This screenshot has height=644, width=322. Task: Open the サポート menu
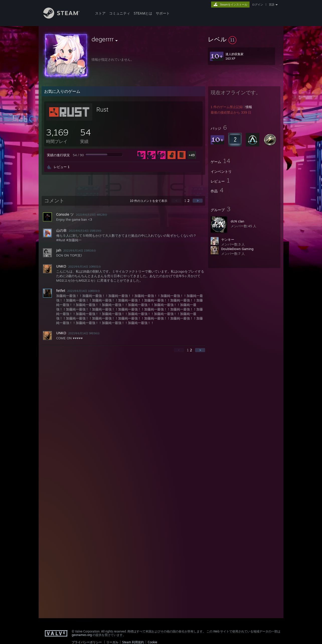point(163,14)
